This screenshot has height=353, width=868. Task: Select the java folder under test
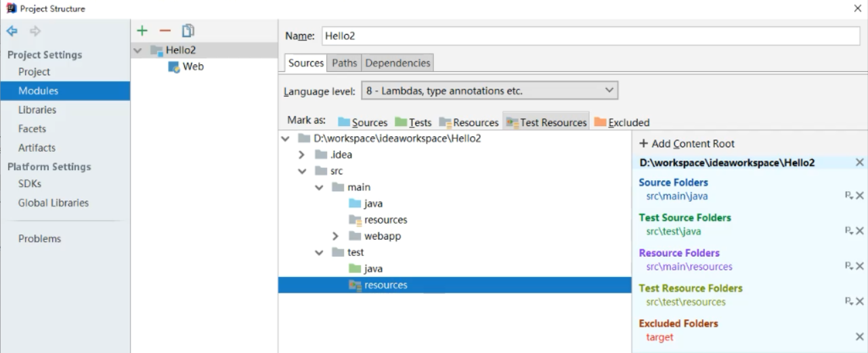pyautogui.click(x=374, y=268)
